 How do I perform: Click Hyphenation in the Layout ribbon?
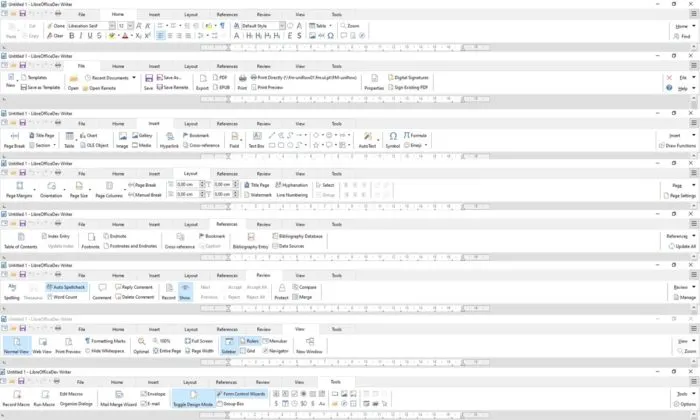tap(292, 185)
